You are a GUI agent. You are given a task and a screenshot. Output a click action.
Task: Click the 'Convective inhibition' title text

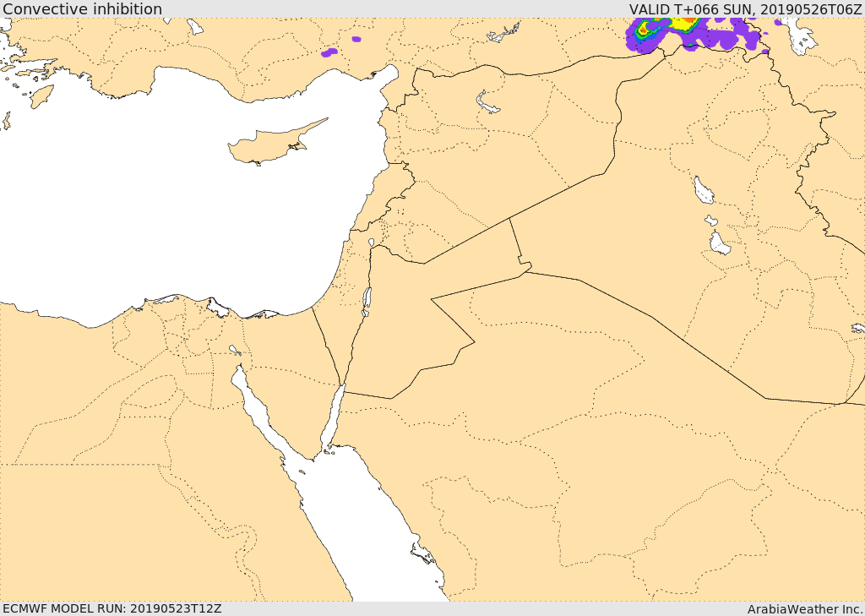[82, 8]
